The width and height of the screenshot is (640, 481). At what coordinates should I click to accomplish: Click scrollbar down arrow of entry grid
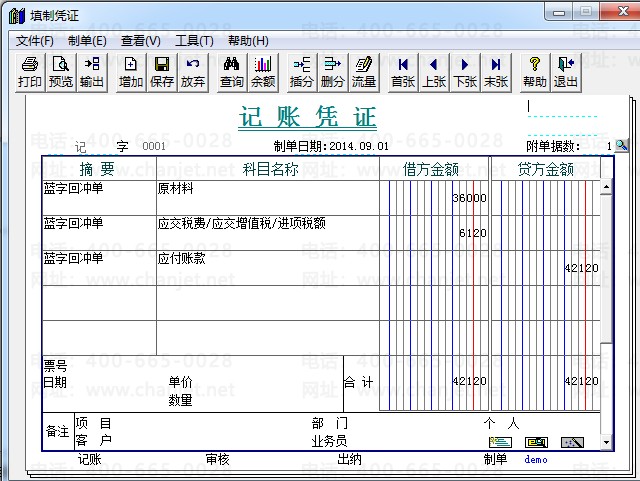click(606, 442)
